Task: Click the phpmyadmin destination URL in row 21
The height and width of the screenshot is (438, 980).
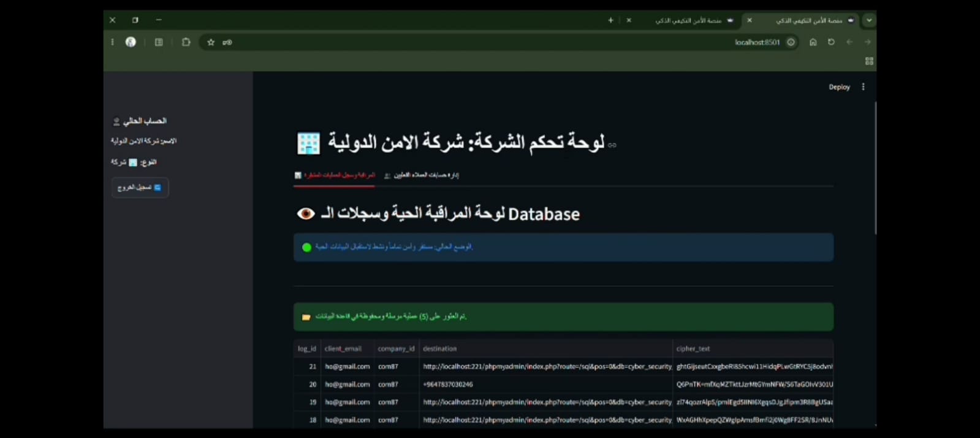Action: tap(547, 366)
